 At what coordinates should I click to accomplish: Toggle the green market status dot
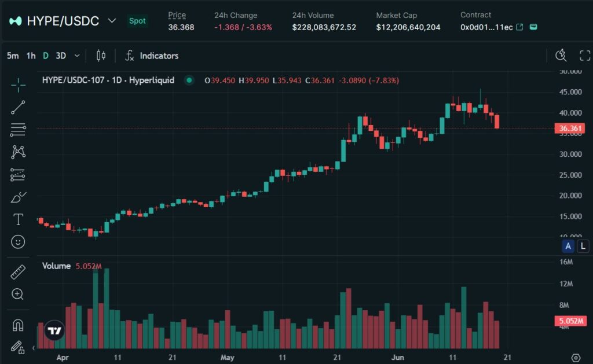[x=189, y=80]
